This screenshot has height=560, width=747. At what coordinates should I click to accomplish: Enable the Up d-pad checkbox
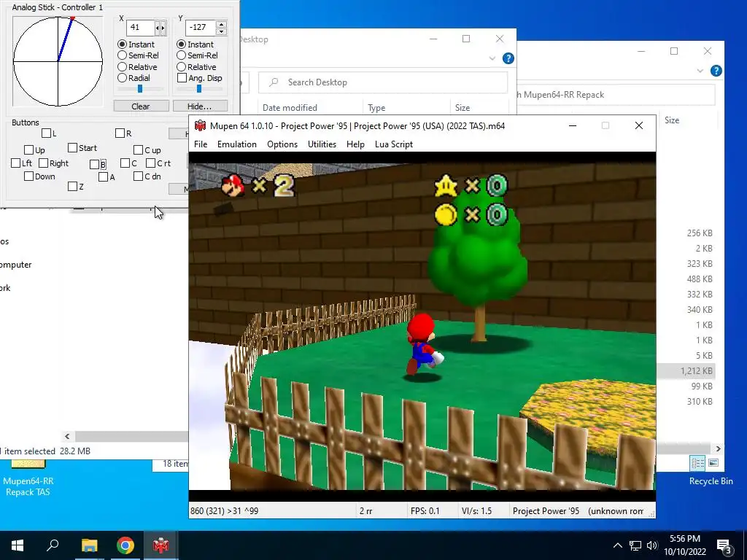tap(28, 150)
